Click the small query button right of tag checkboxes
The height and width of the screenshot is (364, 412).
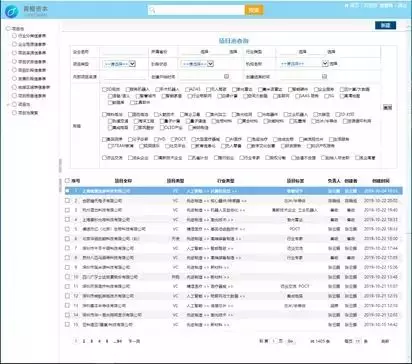pyautogui.click(x=387, y=107)
